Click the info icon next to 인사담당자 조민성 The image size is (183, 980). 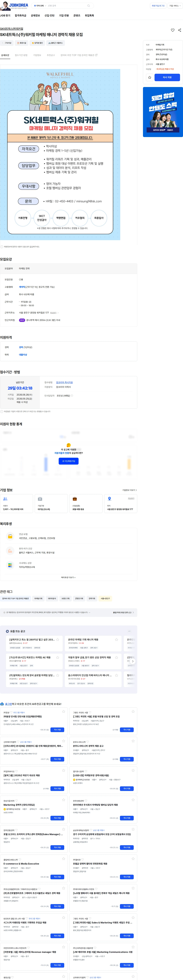coord(72,396)
